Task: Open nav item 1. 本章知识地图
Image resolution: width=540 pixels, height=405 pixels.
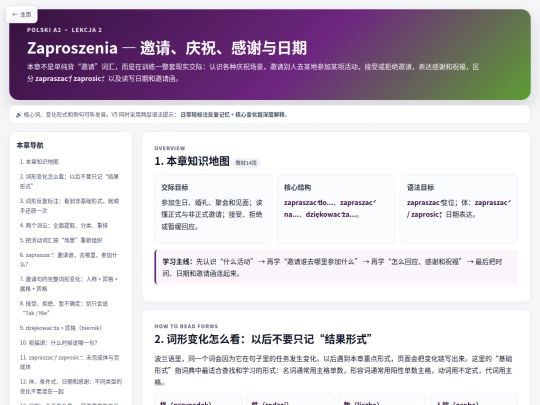Action: (39, 162)
